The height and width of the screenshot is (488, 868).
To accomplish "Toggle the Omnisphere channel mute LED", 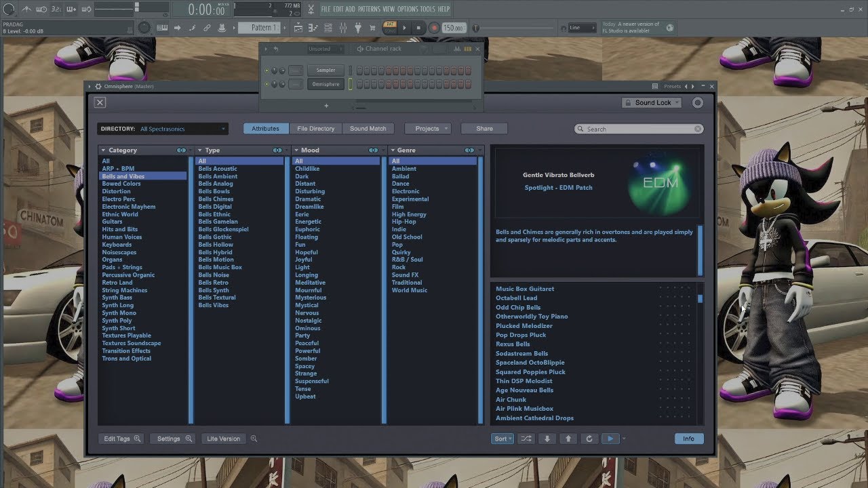I will [267, 85].
